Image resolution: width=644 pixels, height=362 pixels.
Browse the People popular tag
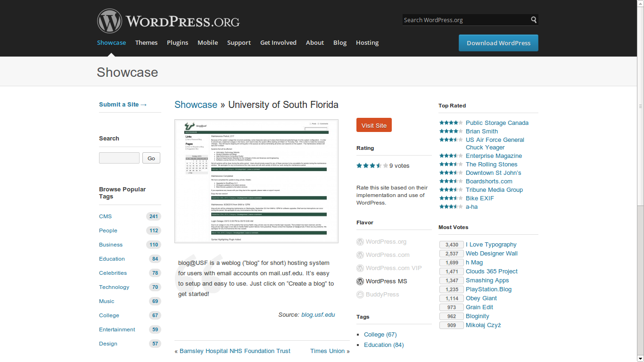click(108, 230)
